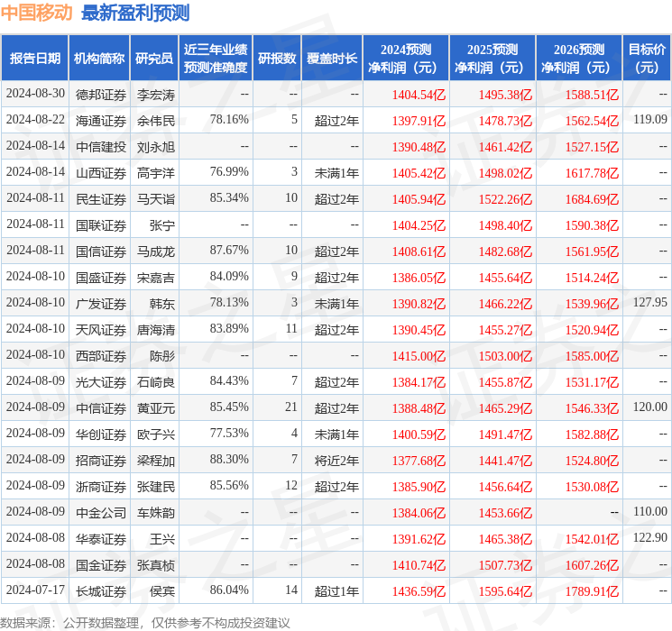Screen dimensions: 672x631
Task: Click the 119.09 target price
Action: 650,119
